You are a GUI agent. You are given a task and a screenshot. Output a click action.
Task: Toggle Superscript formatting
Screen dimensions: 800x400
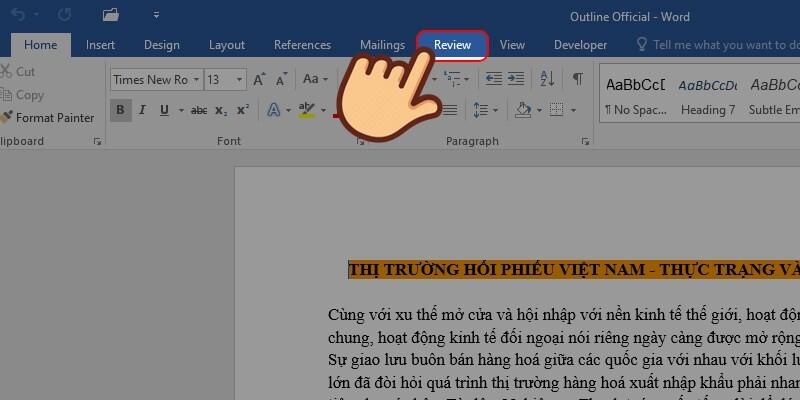(243, 110)
